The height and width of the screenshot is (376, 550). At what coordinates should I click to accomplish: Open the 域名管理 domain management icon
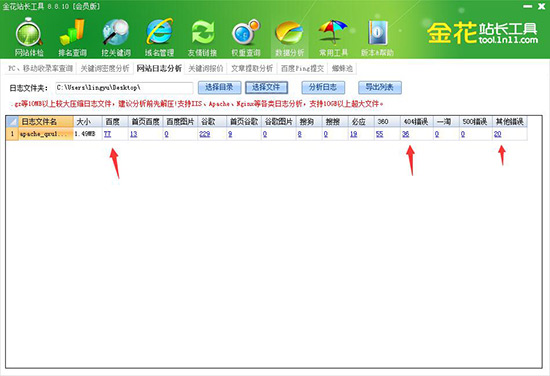(x=160, y=38)
